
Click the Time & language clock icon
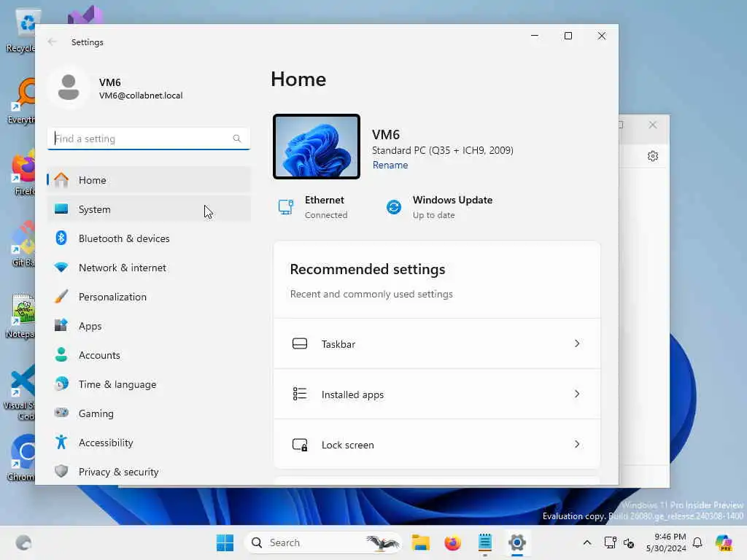click(x=61, y=384)
